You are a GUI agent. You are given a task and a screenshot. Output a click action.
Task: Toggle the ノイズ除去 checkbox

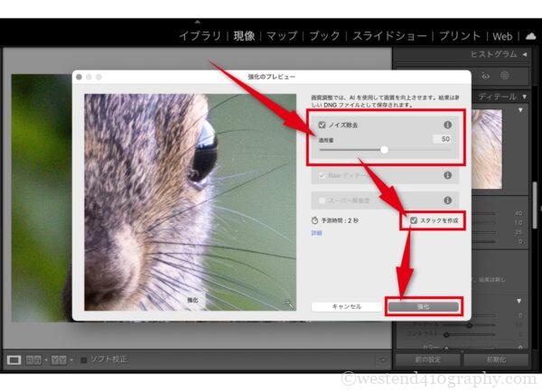point(322,125)
